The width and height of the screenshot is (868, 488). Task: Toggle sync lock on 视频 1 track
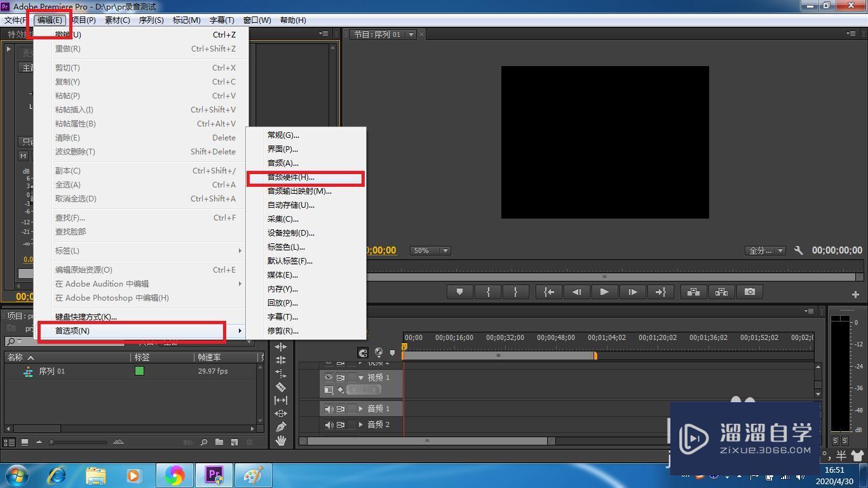tap(341, 377)
